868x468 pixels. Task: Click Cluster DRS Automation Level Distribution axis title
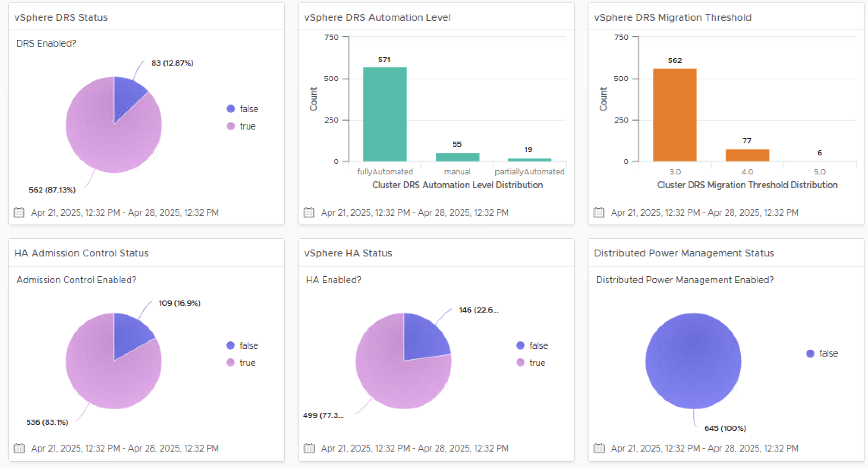tap(457, 185)
